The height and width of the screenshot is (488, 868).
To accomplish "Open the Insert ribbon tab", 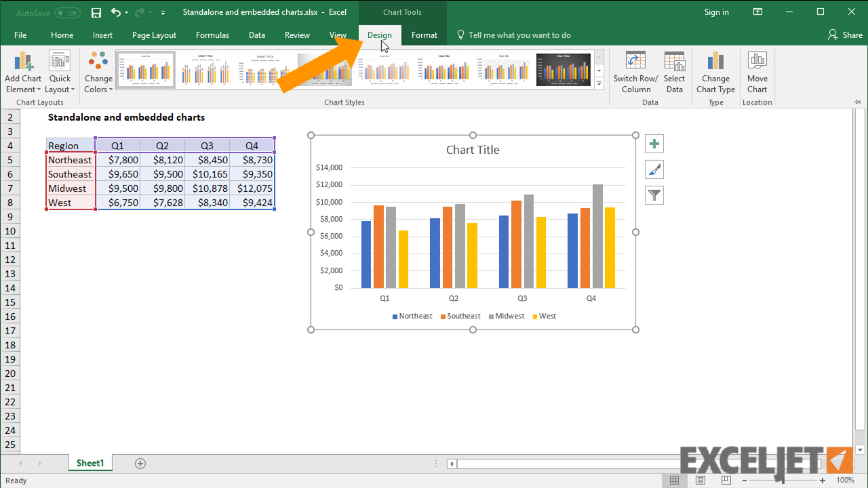I will coord(103,35).
